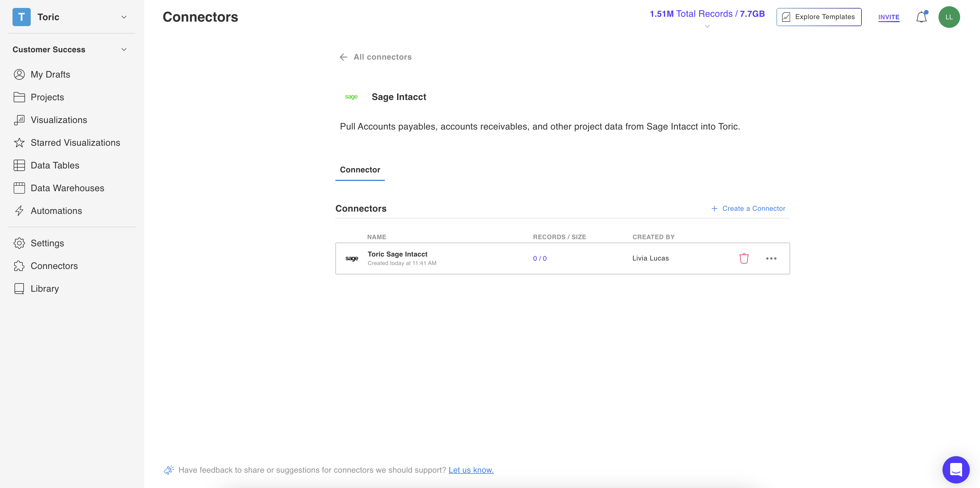
Task: Click the green Sage Intacct logo
Action: click(351, 97)
